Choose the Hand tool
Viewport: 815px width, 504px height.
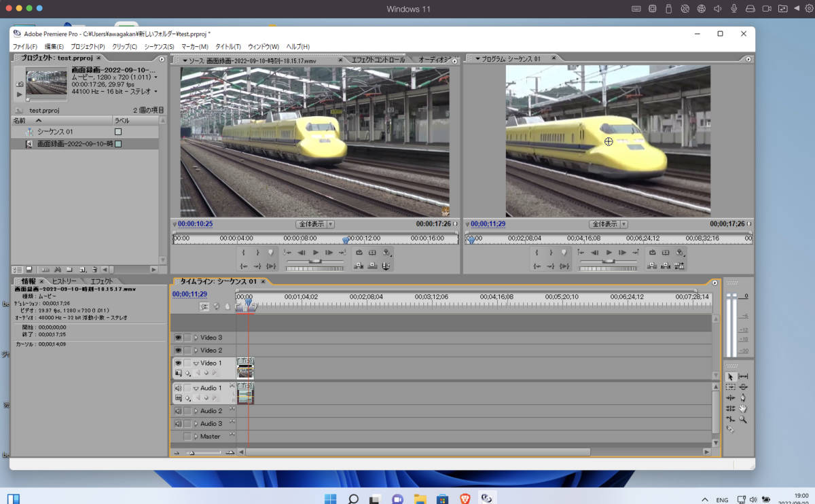tap(743, 408)
